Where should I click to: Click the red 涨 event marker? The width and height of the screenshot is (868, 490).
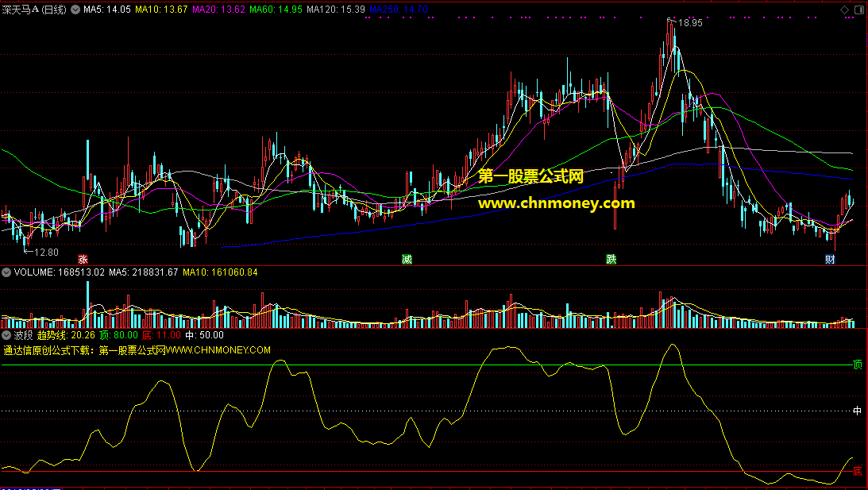83,259
